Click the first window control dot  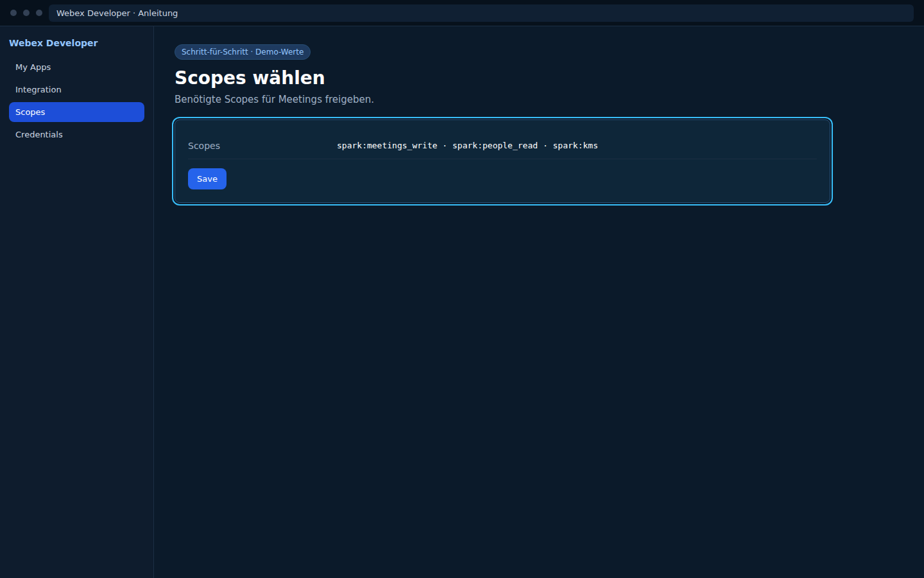tap(13, 13)
